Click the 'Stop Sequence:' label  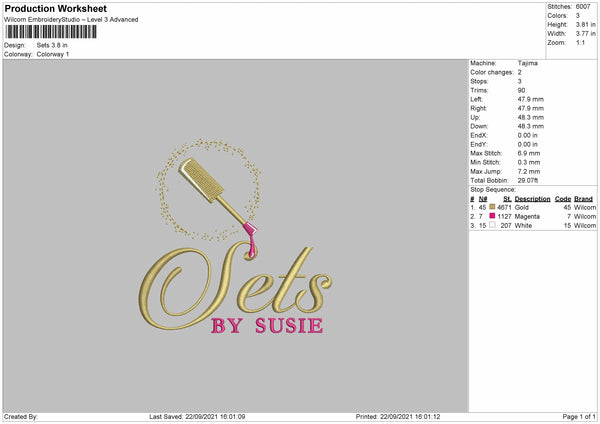point(493,189)
